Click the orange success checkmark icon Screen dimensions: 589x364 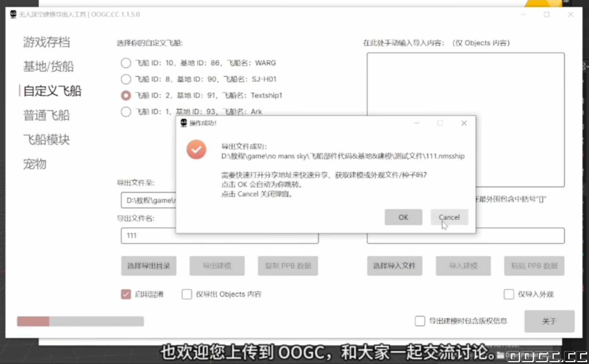pyautogui.click(x=196, y=149)
